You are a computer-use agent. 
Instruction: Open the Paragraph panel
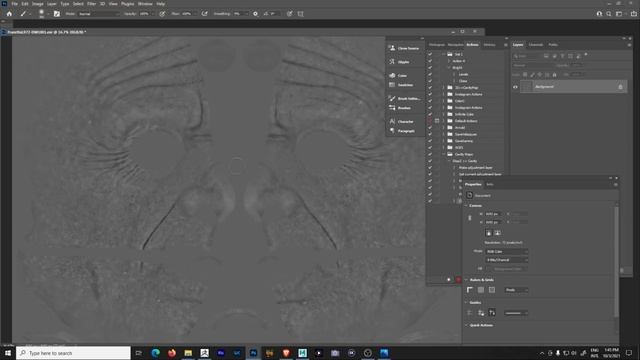click(x=402, y=131)
